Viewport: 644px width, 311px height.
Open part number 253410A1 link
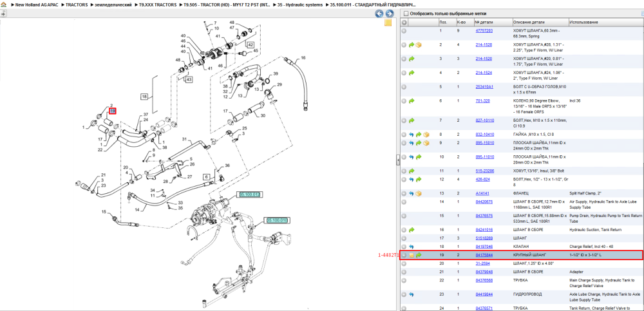click(x=484, y=87)
